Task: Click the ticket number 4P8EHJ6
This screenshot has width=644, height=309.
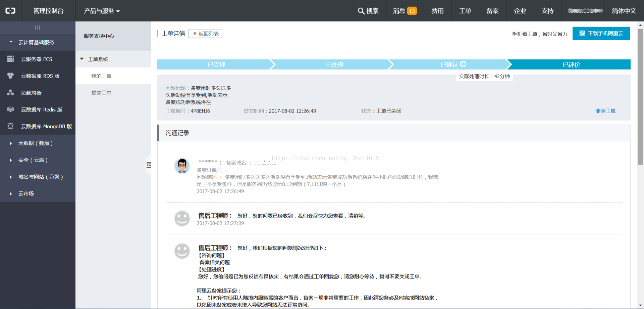Action: click(x=200, y=111)
